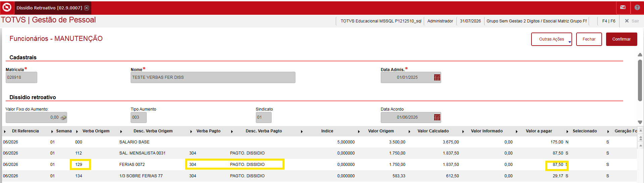The width and height of the screenshot is (644, 183).
Task: Open the Outras Ações dropdown
Action: [x=551, y=39]
